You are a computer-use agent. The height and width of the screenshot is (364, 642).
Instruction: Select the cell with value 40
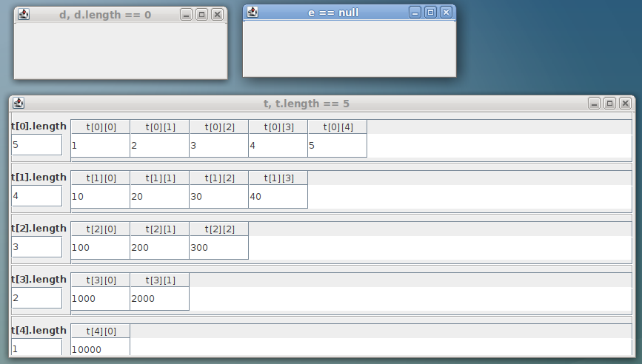[x=278, y=197]
